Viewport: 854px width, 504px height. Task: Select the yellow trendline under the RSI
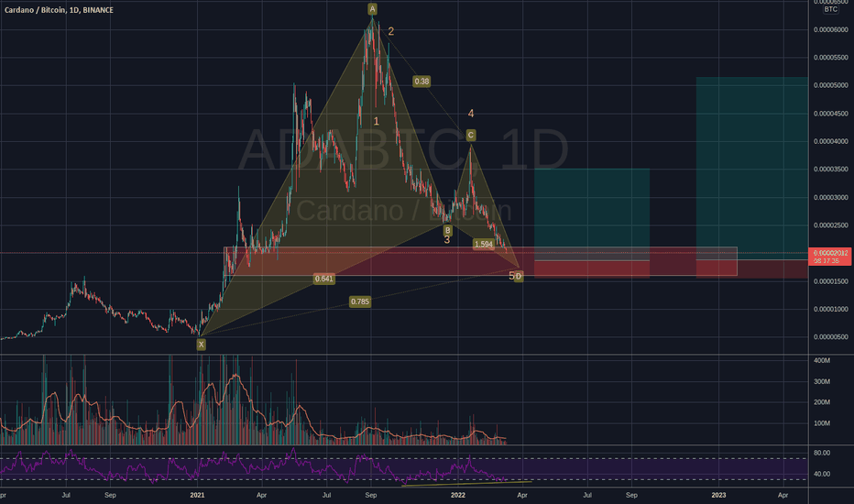466,483
